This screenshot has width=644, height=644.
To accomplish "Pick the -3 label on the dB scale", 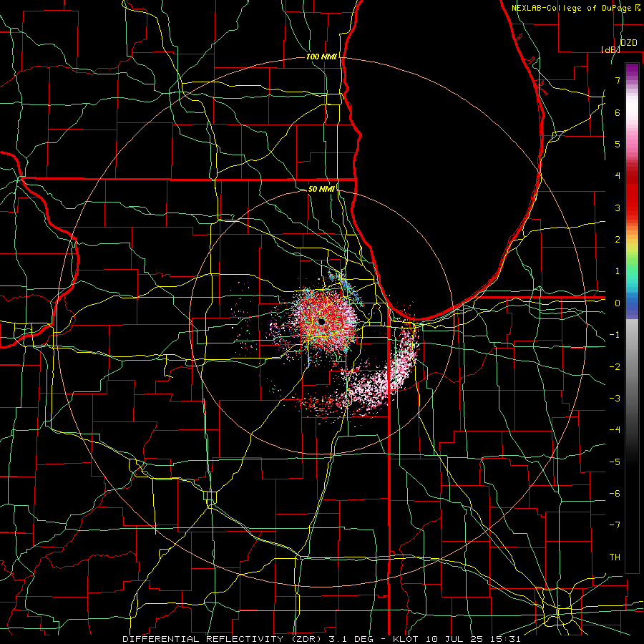I will coord(615,398).
